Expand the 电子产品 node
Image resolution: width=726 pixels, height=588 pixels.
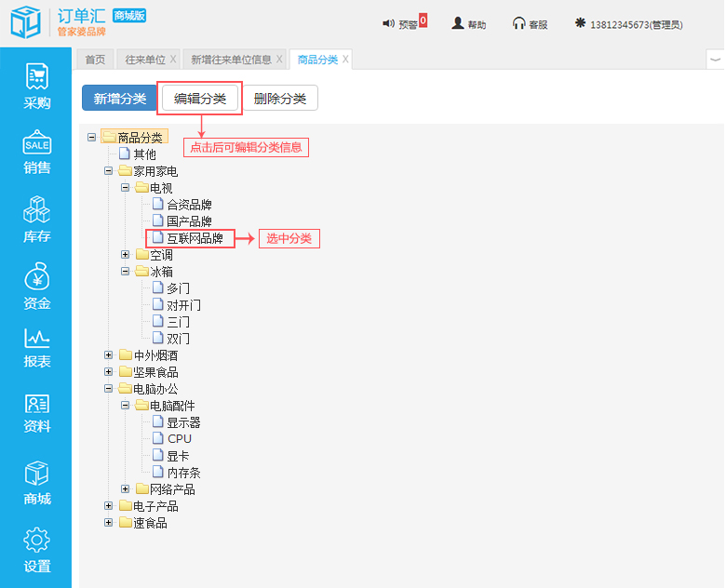tap(108, 505)
